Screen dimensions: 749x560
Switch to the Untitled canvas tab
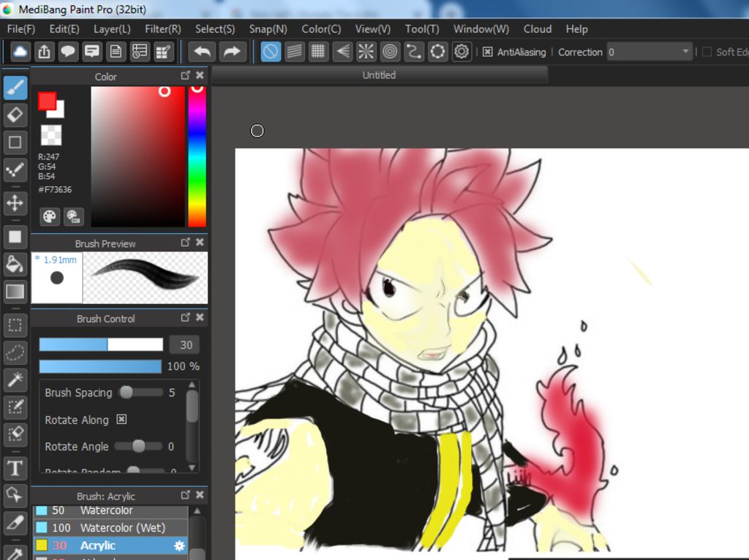tap(380, 75)
